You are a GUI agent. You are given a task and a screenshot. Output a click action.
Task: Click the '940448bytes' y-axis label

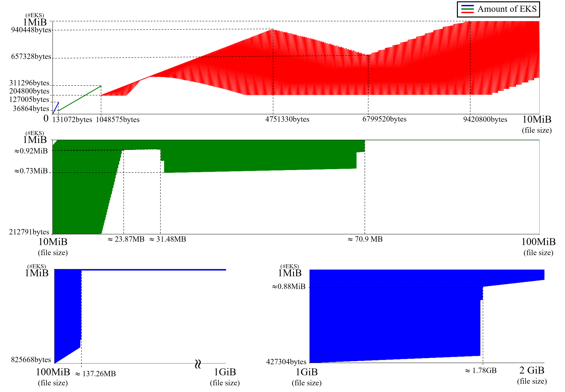point(31,30)
